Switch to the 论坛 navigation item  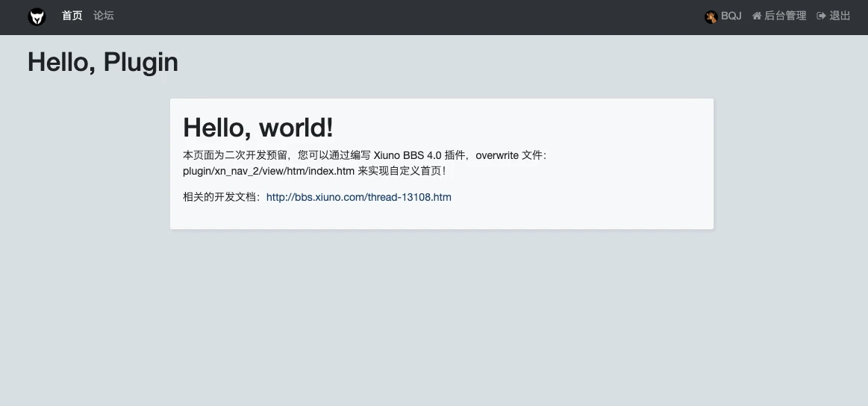104,16
